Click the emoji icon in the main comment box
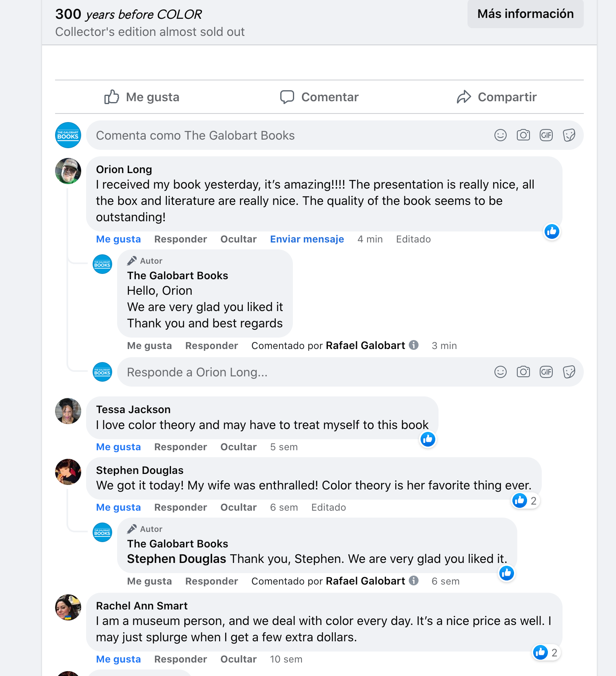 500,135
